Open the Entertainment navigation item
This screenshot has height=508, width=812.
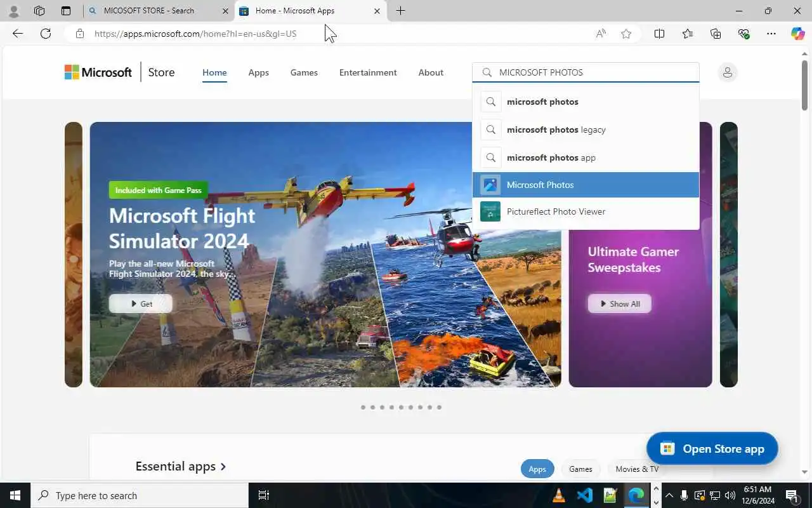point(368,72)
